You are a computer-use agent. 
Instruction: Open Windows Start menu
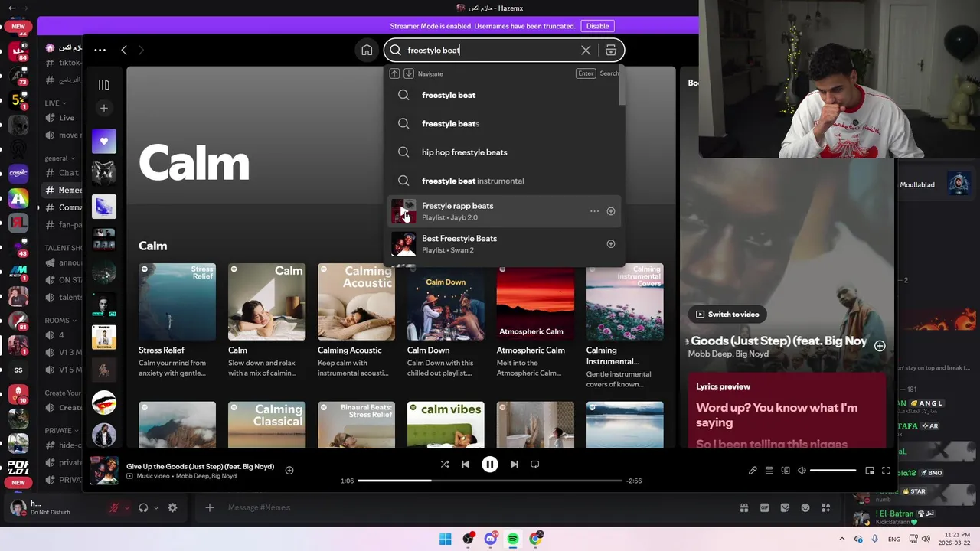[x=445, y=539]
